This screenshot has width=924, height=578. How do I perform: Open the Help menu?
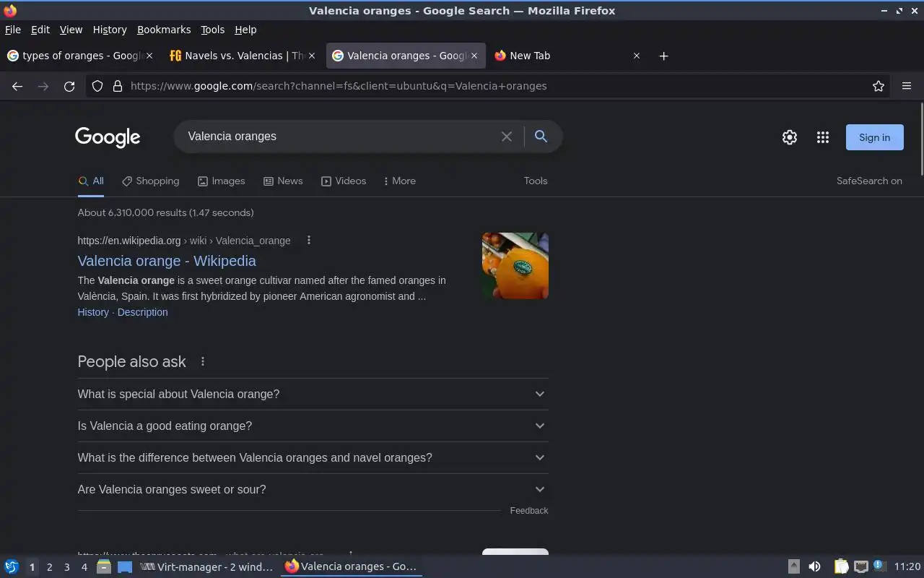[245, 30]
